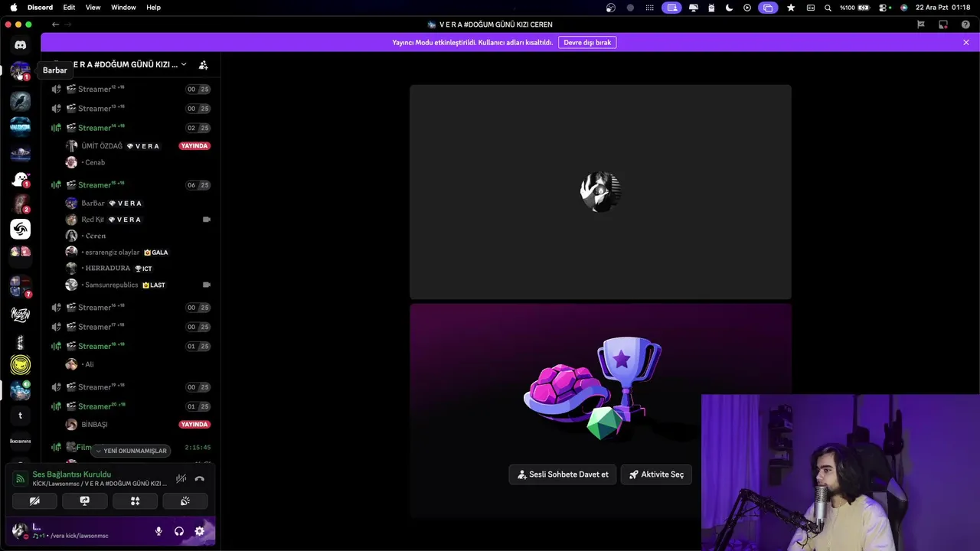The width and height of the screenshot is (980, 551).
Task: Open the Apple menu
Action: pyautogui.click(x=13, y=8)
